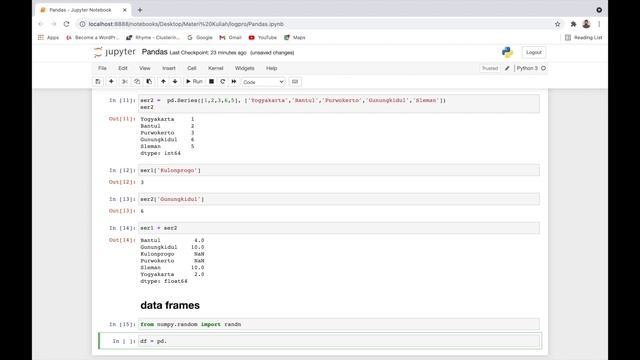Viewport: 640px width, 360px height.
Task: Click the ser2 = pd.Series code cell
Action: [339, 104]
